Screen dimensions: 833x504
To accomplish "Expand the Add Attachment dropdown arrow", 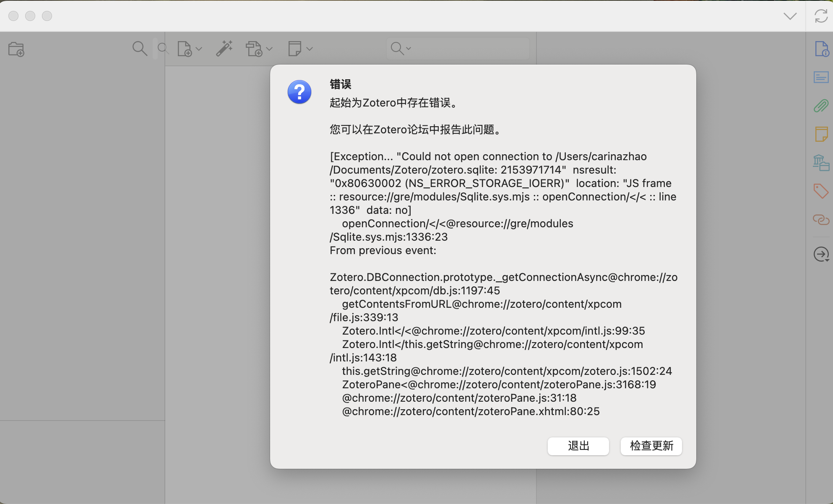I will (x=269, y=49).
